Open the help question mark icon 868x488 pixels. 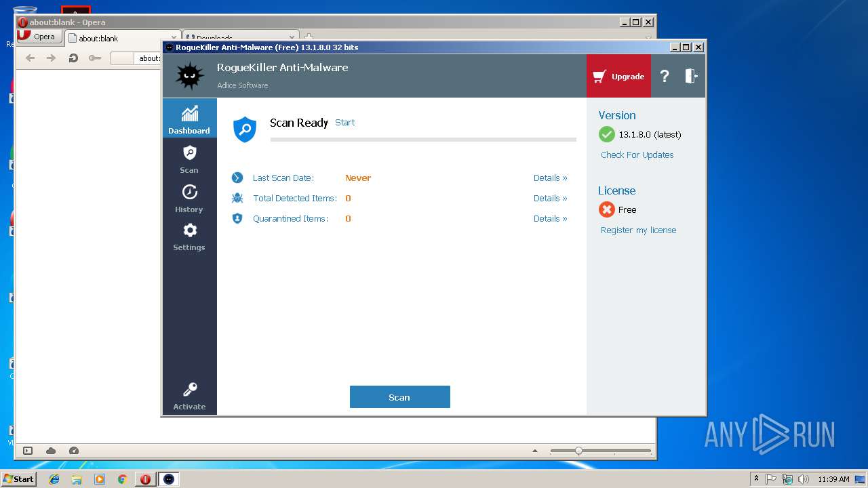[x=665, y=77]
